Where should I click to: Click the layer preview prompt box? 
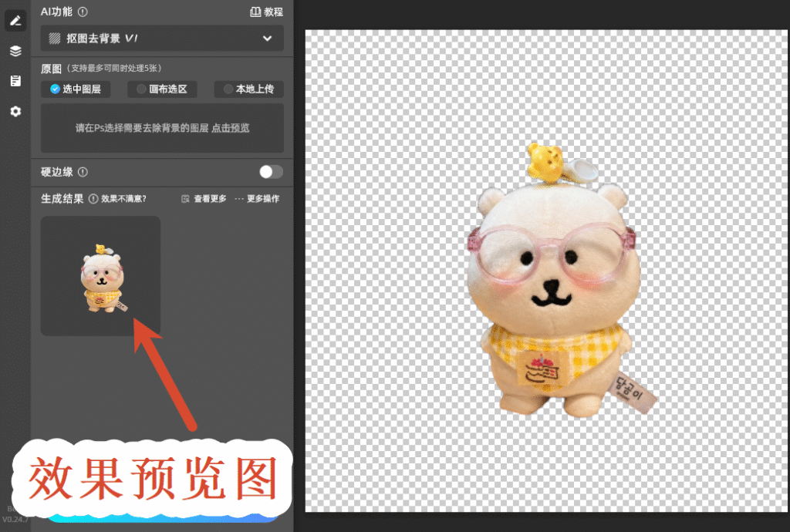click(x=162, y=128)
